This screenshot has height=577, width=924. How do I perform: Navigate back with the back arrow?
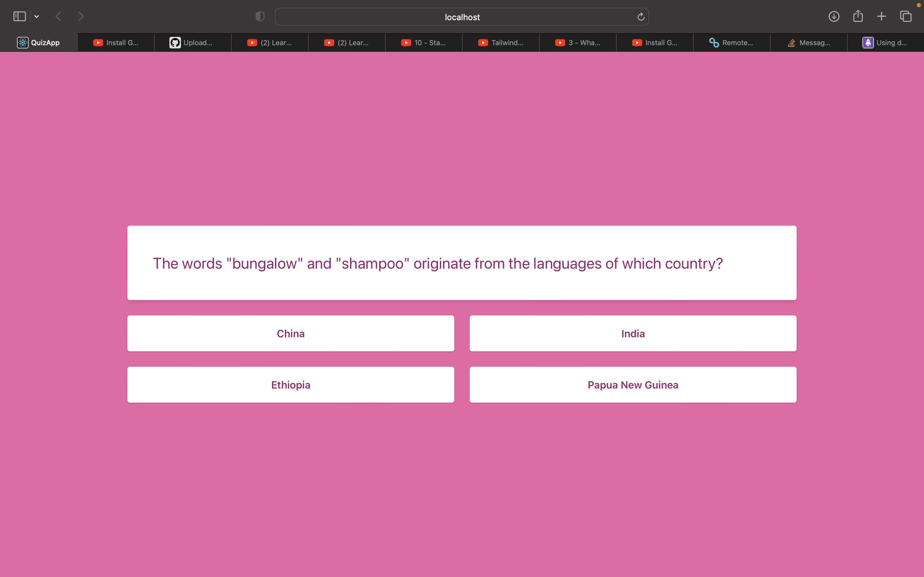tap(58, 16)
